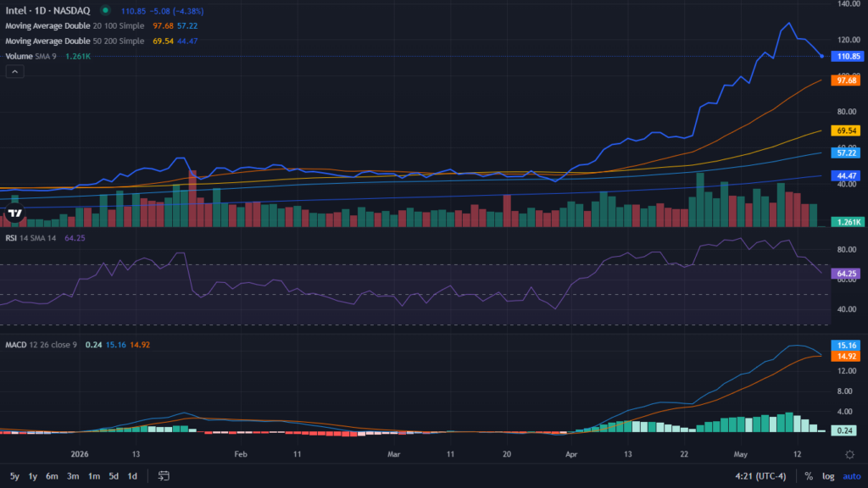This screenshot has width=868, height=488.
Task: Open chart settings gear icon
Action: (x=849, y=454)
